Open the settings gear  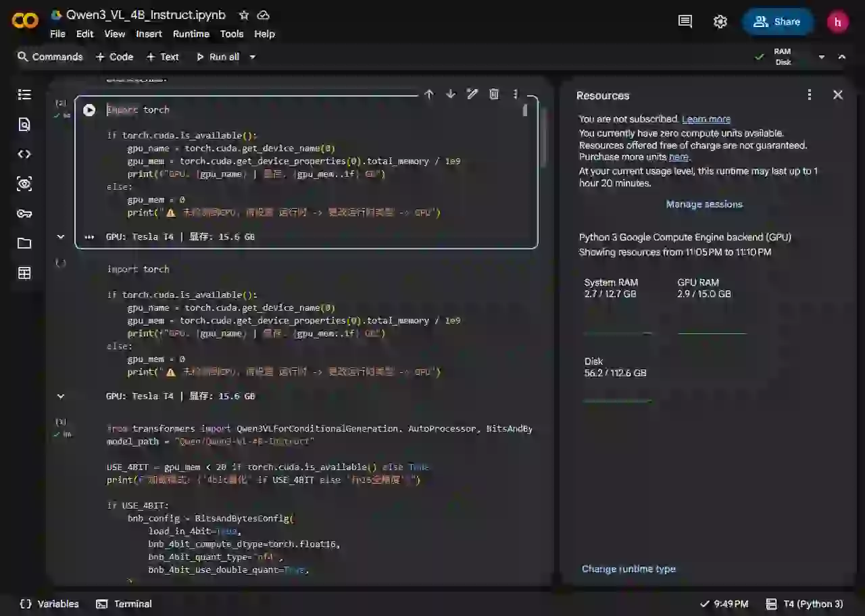click(x=720, y=22)
